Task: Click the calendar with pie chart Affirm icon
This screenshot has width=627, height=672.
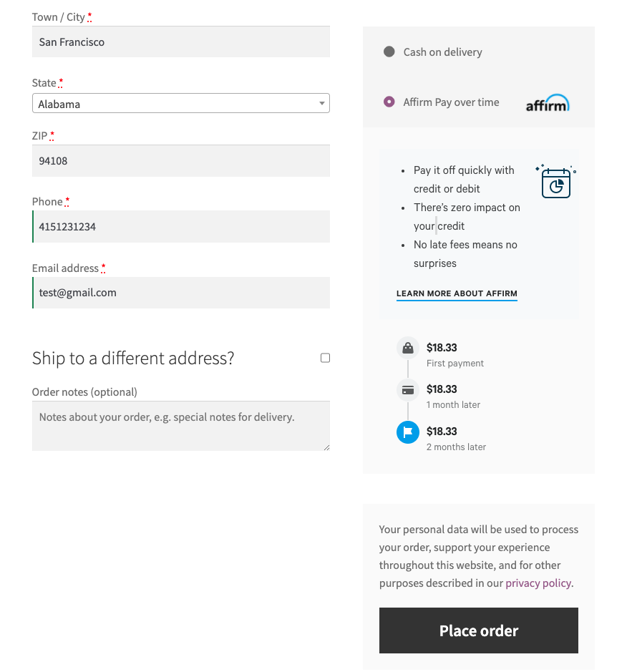Action: tap(555, 182)
